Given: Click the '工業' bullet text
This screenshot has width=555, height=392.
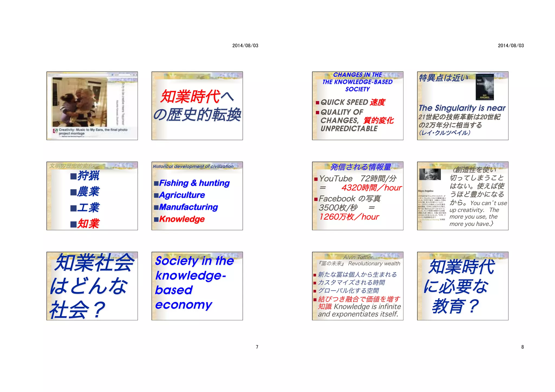Looking at the screenshot, I should pyautogui.click(x=88, y=208).
